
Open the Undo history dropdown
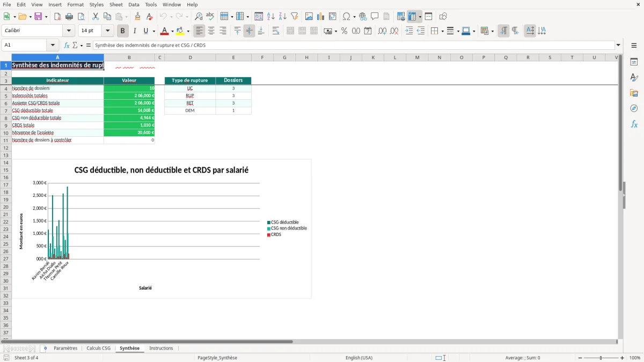coord(171,17)
